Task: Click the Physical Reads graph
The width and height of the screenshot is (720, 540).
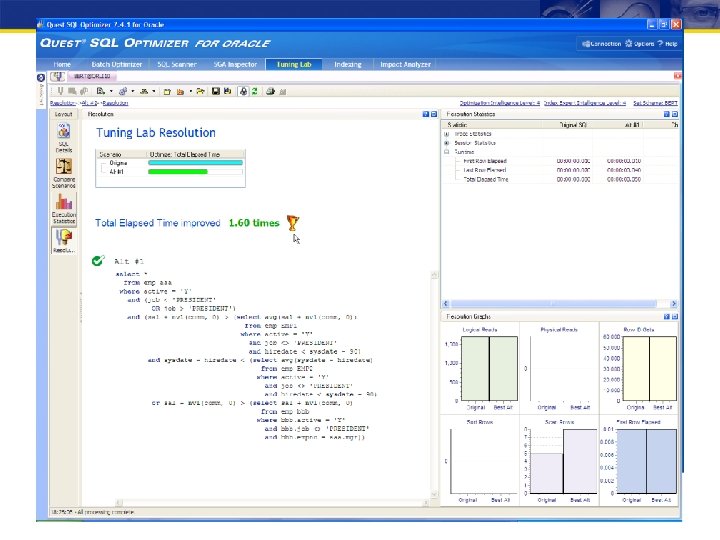Action: pyautogui.click(x=559, y=367)
